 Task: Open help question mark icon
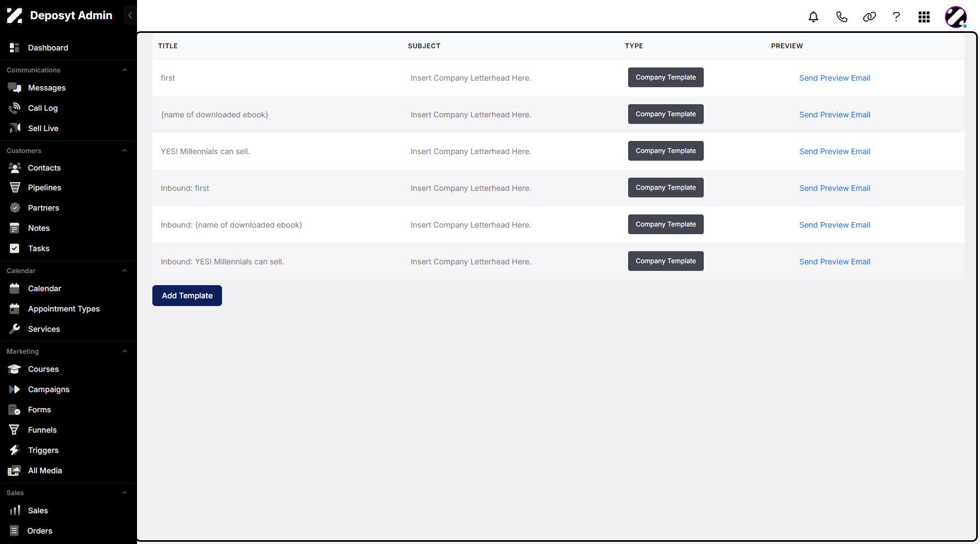coord(896,17)
